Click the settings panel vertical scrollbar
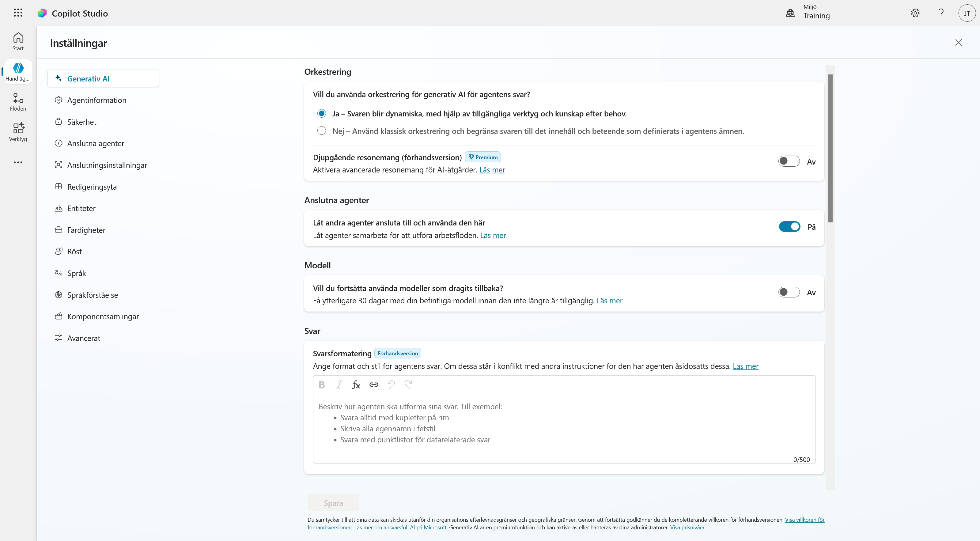The height and width of the screenshot is (541, 980). (830, 148)
